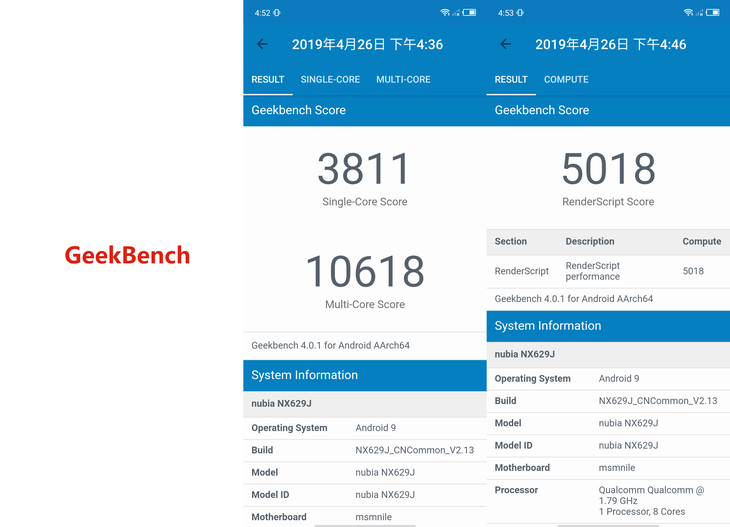Tap the 5018 value in compute table
Screen dimensions: 730x527
pos(693,271)
